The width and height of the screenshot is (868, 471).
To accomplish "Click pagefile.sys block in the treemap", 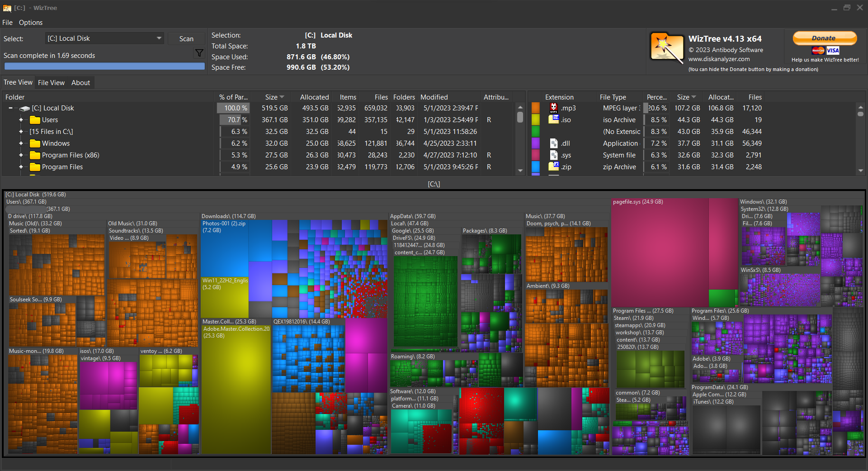I will [659, 253].
